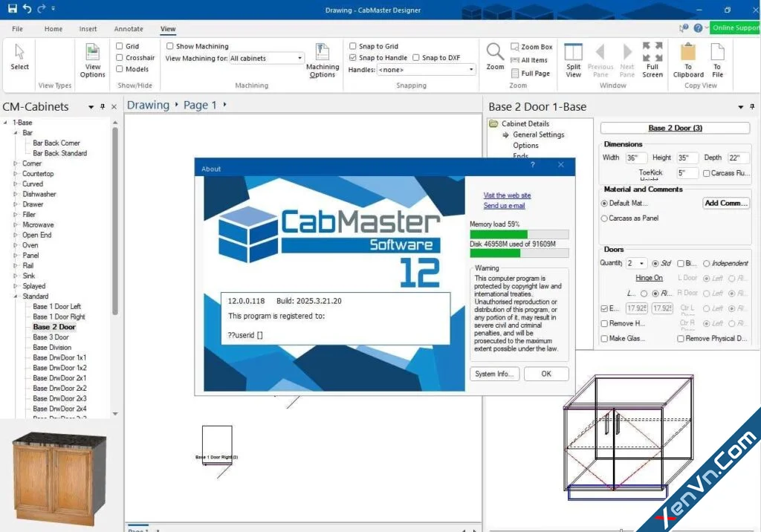Click the customize quick access arrow
The width and height of the screenshot is (761, 532).
pyautogui.click(x=54, y=8)
